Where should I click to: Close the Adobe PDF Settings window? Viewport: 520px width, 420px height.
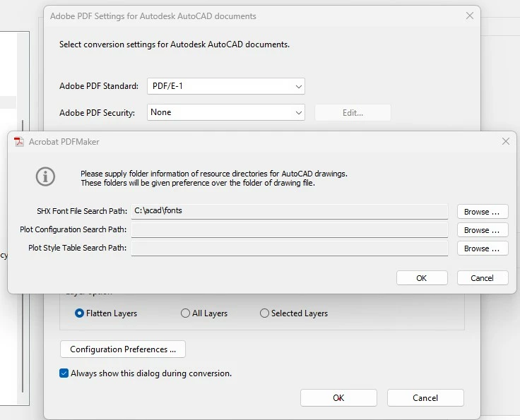[470, 16]
